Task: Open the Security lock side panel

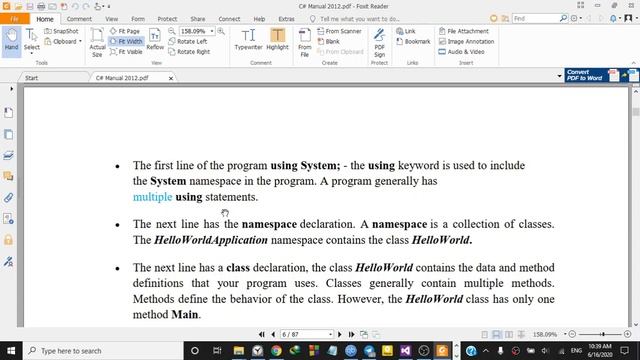Action: (x=8, y=240)
